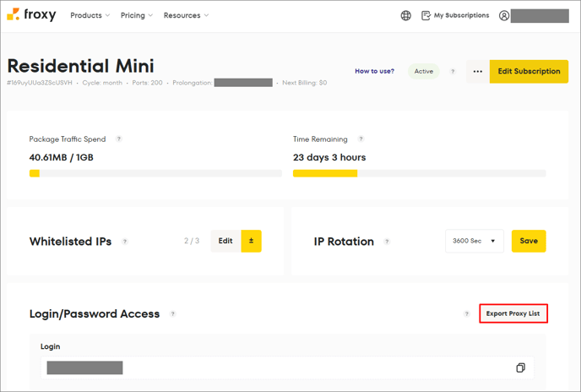Screen dimensions: 581x392
Task: Save the IP rotation setting
Action: coord(529,241)
